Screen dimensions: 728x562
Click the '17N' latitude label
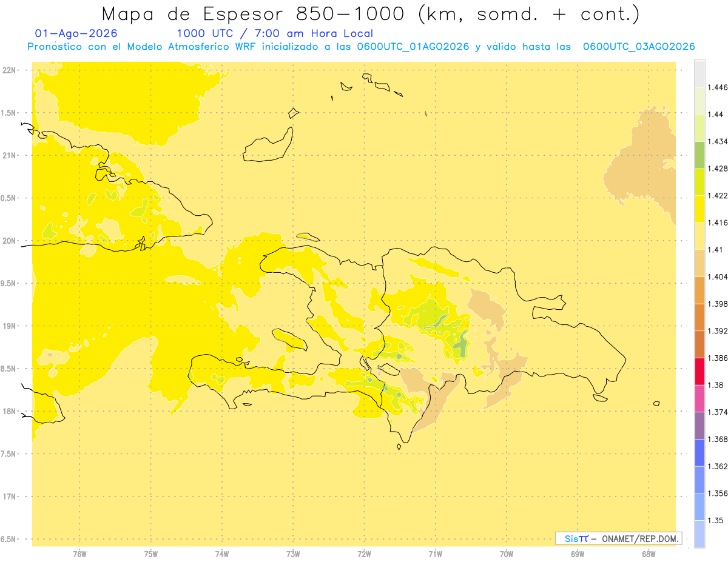9,497
